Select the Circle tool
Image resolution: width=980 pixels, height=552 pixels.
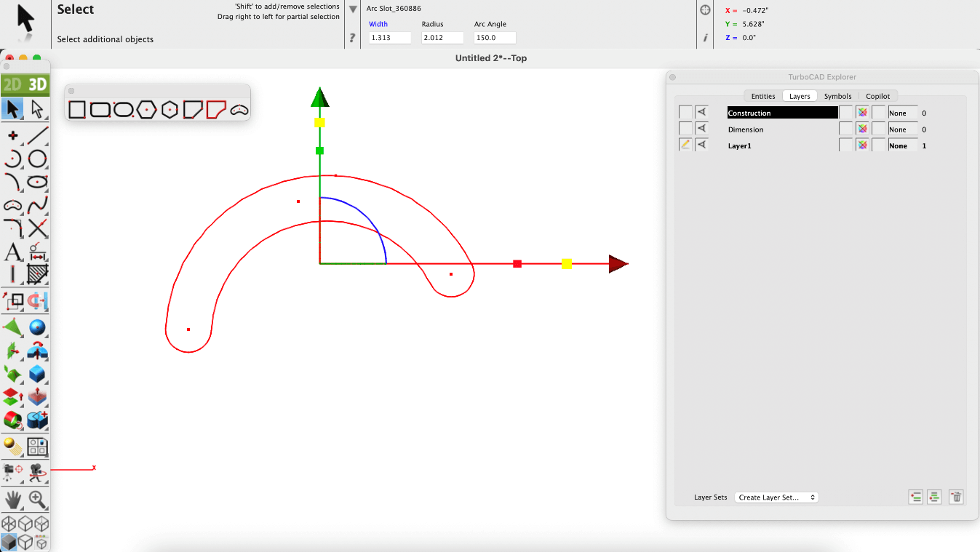pos(38,159)
